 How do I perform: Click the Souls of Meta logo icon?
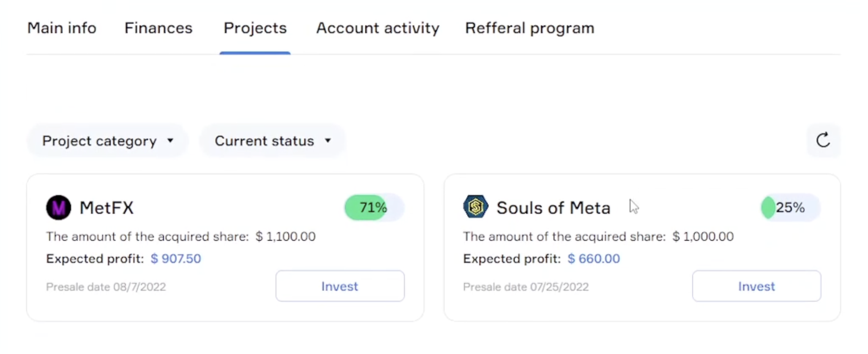[475, 207]
